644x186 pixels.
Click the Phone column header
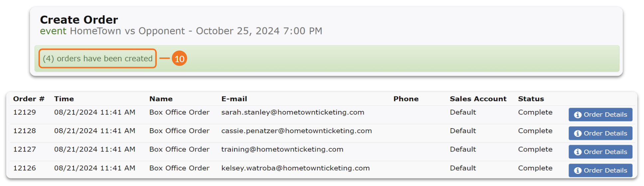[x=406, y=99]
